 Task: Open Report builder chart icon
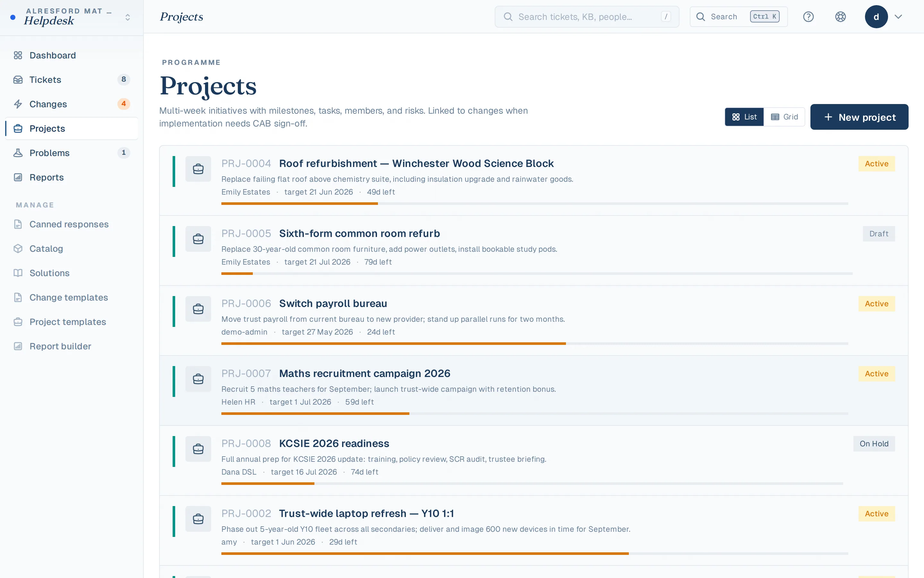18,346
